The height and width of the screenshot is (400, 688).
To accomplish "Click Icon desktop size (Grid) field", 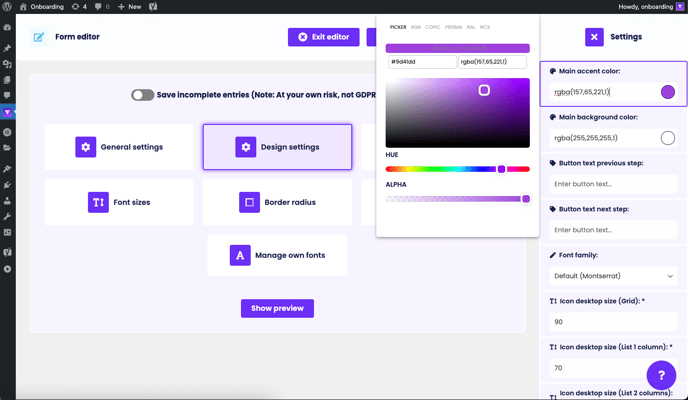I will point(613,322).
